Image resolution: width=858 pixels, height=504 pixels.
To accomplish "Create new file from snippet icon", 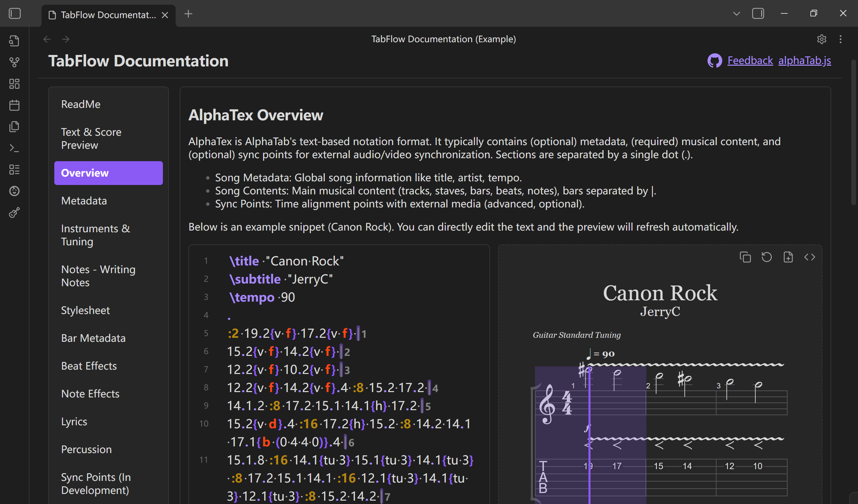I will click(x=788, y=257).
